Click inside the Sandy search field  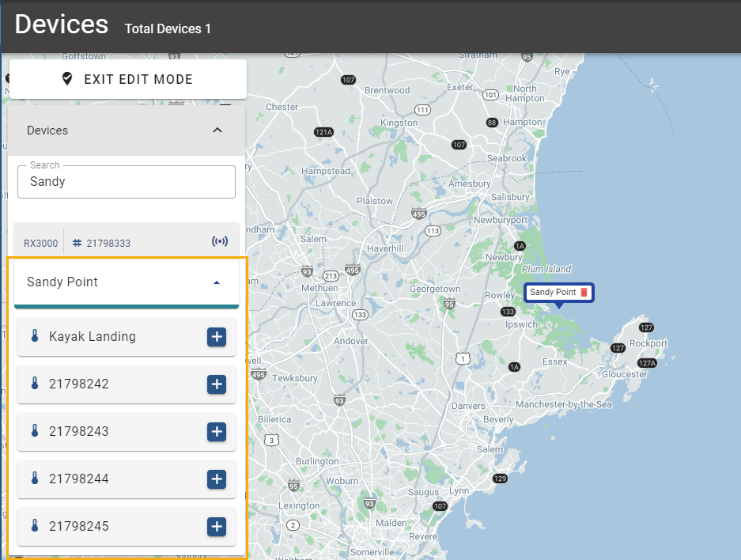(x=126, y=182)
